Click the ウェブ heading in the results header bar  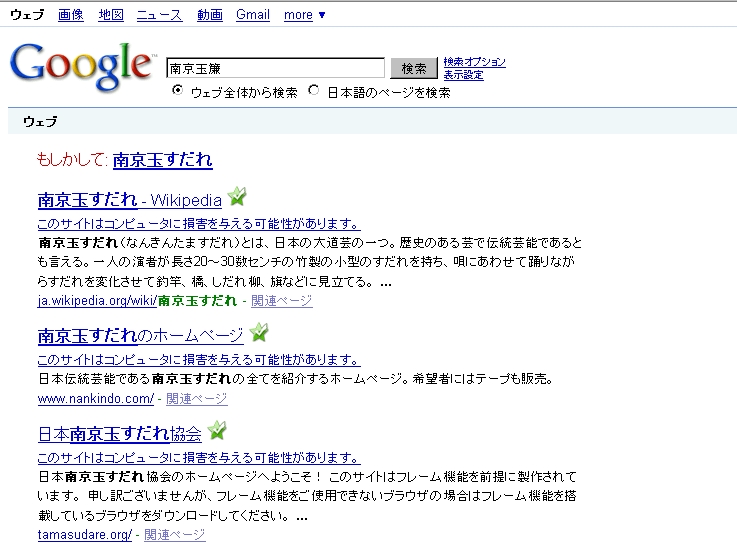tap(40, 122)
